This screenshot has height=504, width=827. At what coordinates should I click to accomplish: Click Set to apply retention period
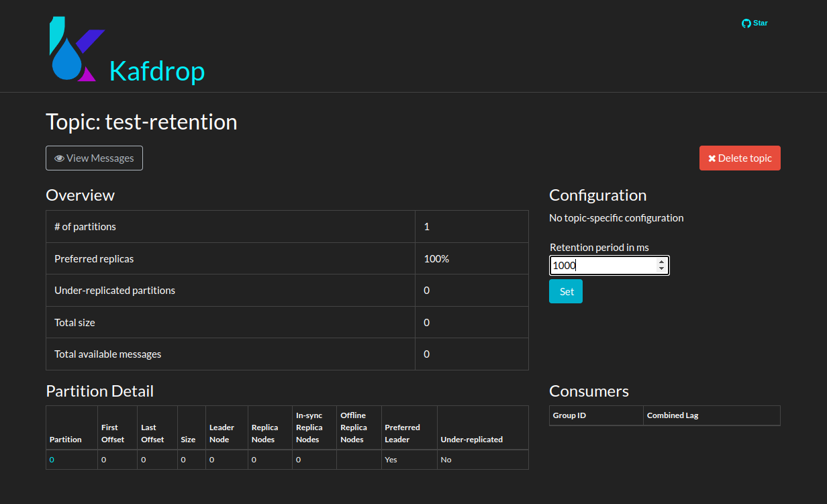[x=566, y=291]
